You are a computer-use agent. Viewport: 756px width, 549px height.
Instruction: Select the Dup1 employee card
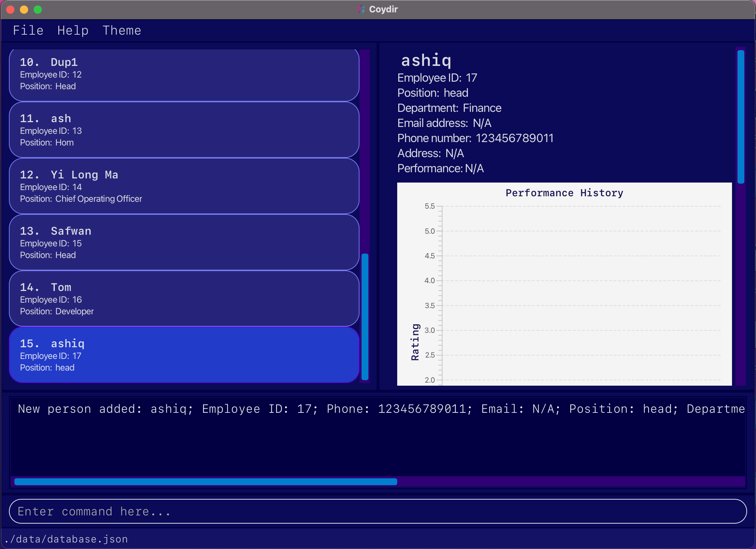[x=184, y=74]
